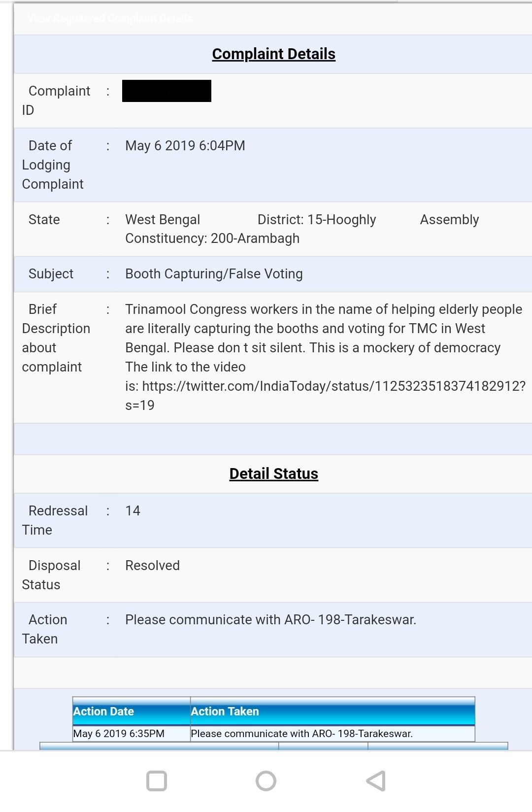Click the 'Action Taken' table column header
532x812 pixels.
click(x=225, y=711)
